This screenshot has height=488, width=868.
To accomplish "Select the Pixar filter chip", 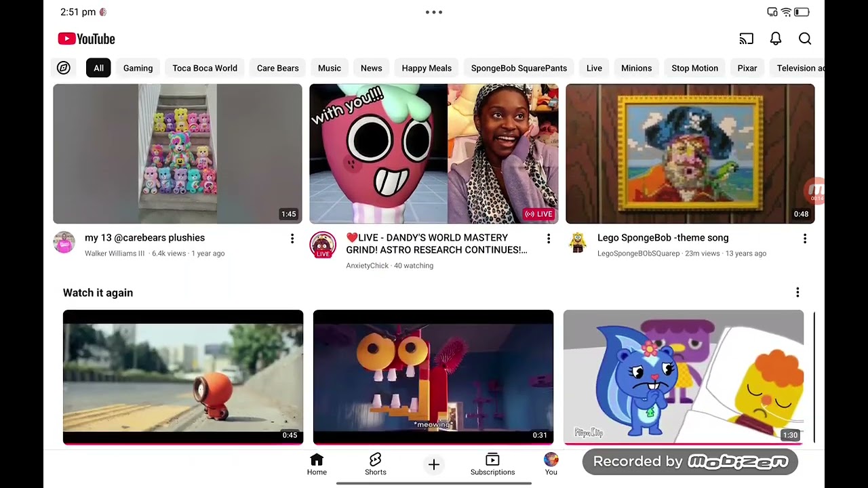I will click(x=747, y=68).
